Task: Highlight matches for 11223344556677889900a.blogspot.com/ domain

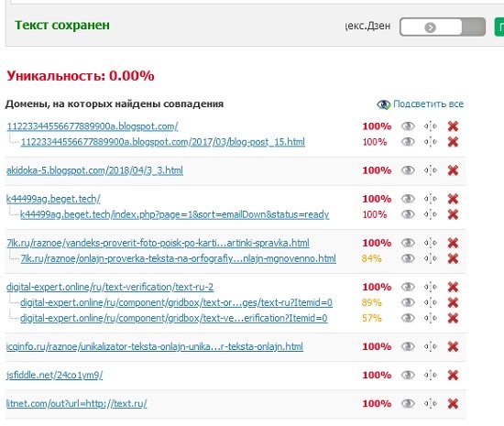Action: tap(408, 126)
